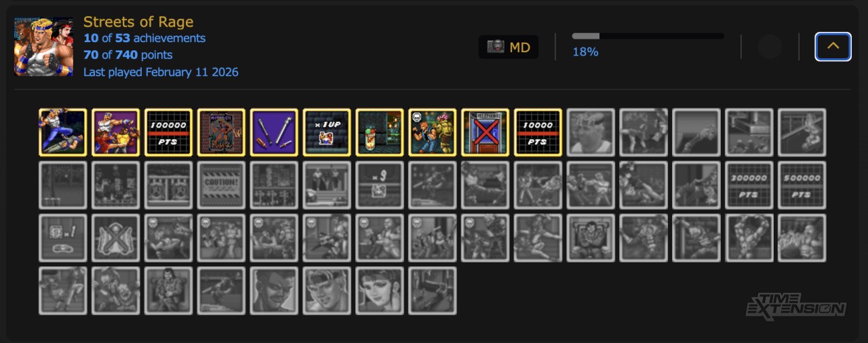Click the Time Extension watermark logo
The image size is (868, 343).
(796, 306)
